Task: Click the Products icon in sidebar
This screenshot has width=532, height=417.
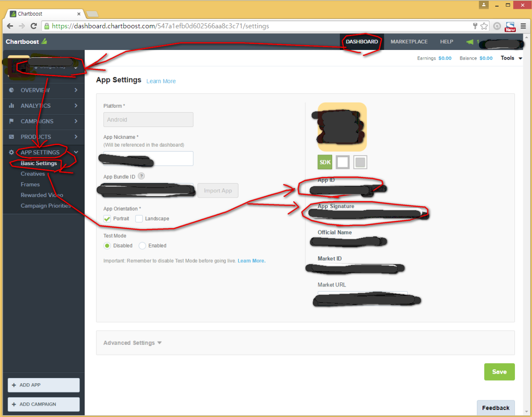Action: [12, 137]
